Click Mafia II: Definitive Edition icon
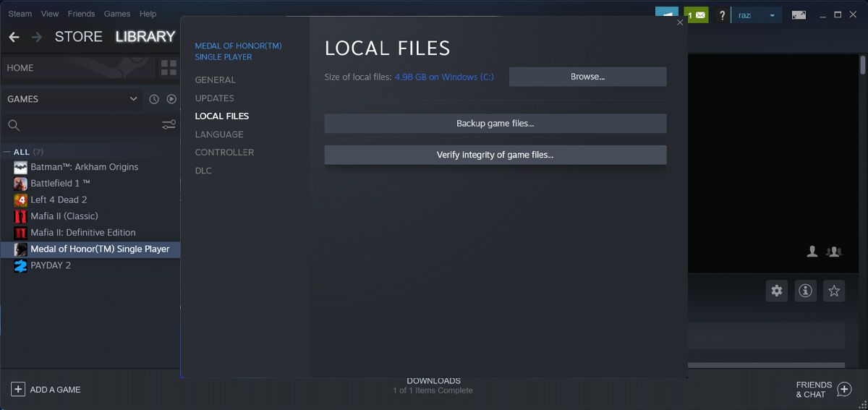The image size is (868, 410). coord(20,233)
